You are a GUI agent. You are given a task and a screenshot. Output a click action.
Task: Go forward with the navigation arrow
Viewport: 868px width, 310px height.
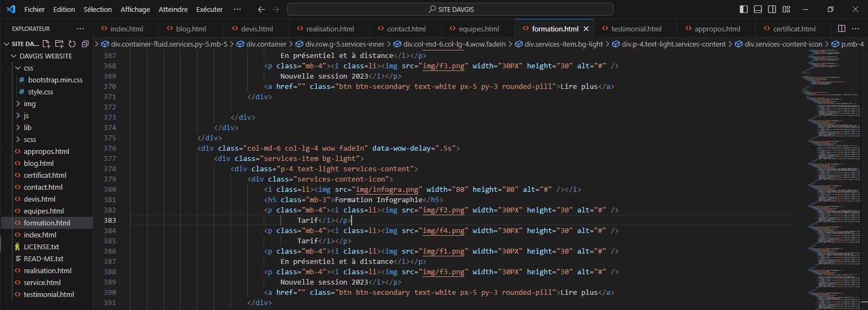[x=276, y=9]
